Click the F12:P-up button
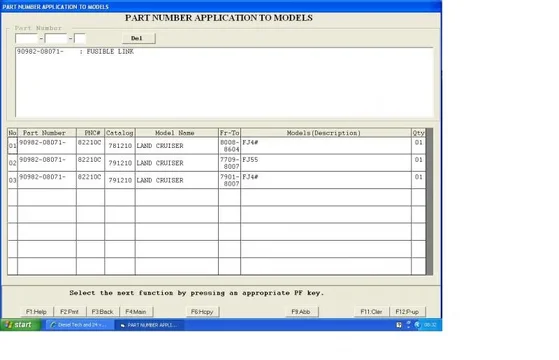 [x=407, y=312]
